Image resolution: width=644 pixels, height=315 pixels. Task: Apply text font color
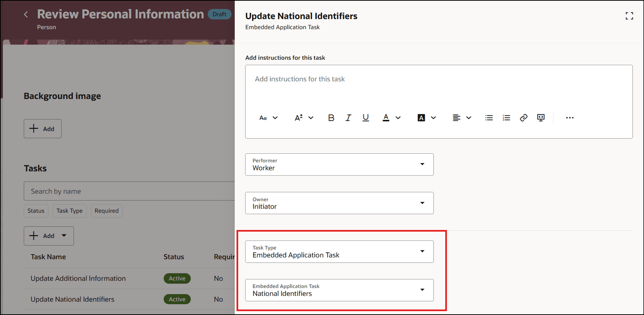coord(386,118)
